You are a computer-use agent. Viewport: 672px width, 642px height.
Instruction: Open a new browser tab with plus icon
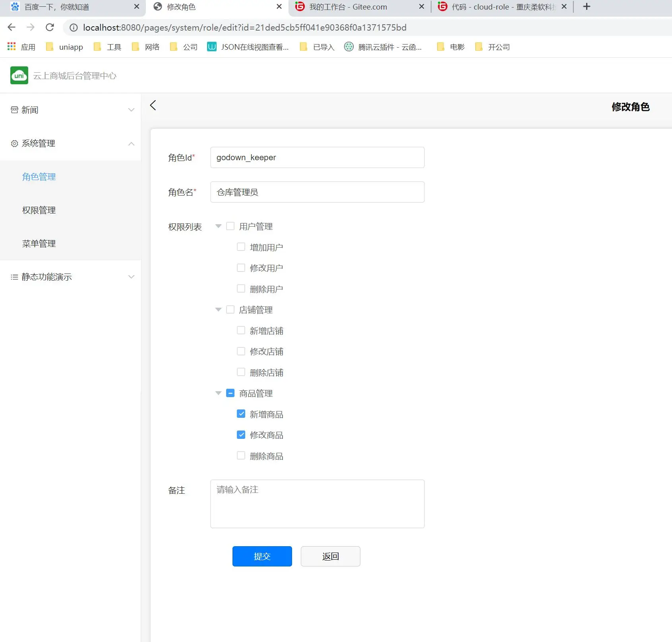587,7
